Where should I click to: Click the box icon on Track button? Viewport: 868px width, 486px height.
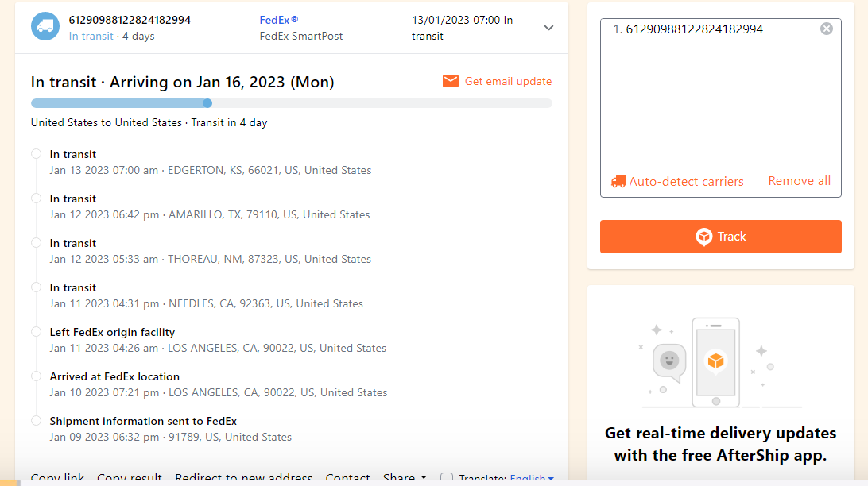[703, 237]
